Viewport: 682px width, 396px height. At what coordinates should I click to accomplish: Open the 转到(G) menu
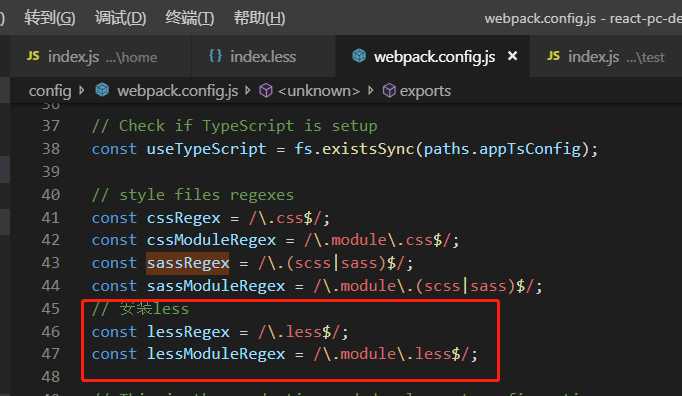pyautogui.click(x=50, y=18)
